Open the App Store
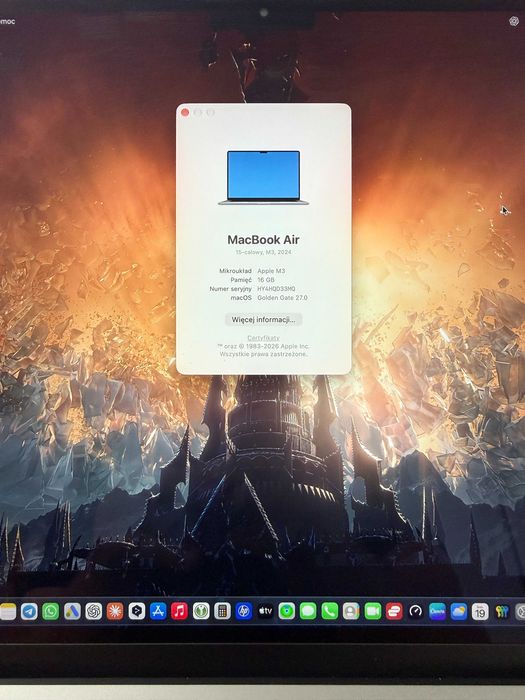 (158, 611)
